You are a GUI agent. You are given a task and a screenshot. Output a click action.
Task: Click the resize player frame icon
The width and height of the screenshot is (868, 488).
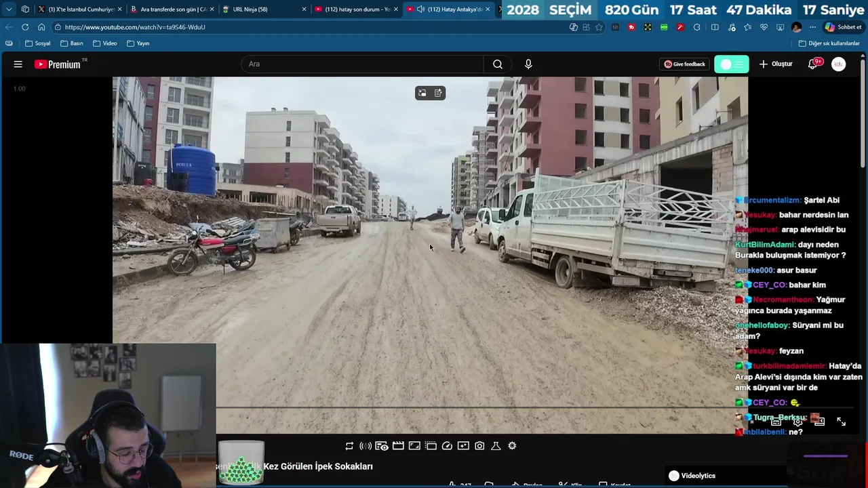point(414,446)
